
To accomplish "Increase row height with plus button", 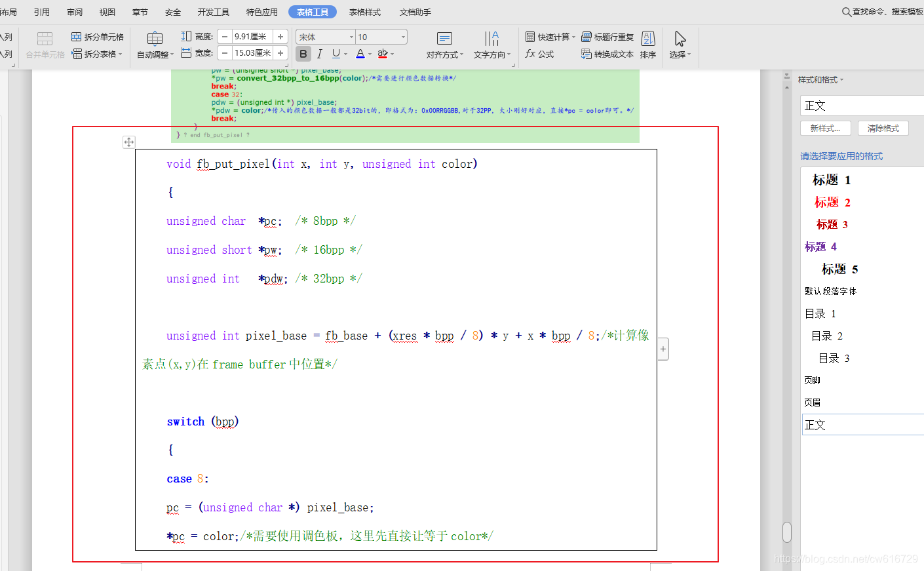I will [x=280, y=37].
